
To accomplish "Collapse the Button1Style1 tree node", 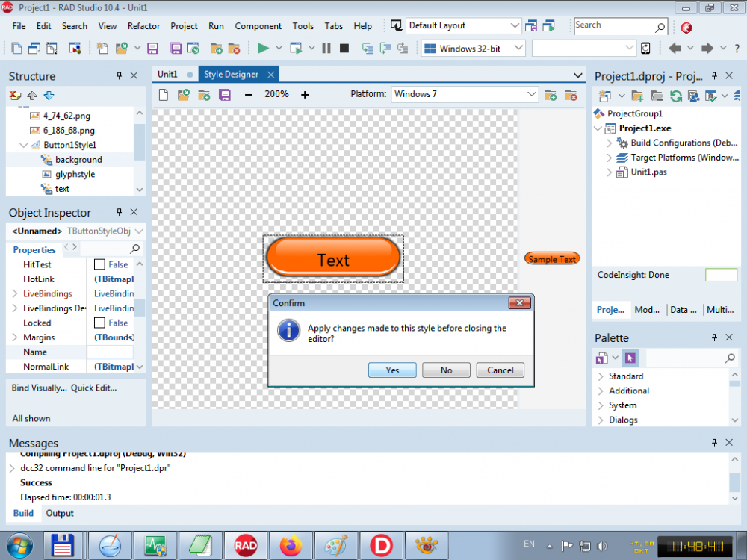I will click(23, 145).
